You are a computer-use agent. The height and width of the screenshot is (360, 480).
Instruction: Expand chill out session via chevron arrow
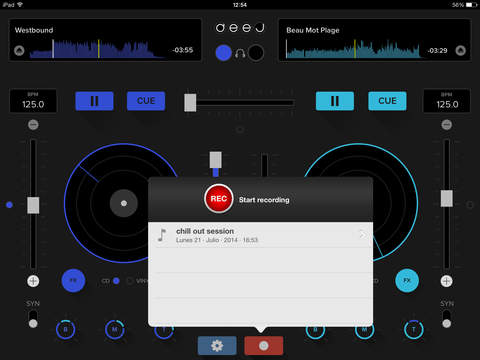tap(362, 235)
